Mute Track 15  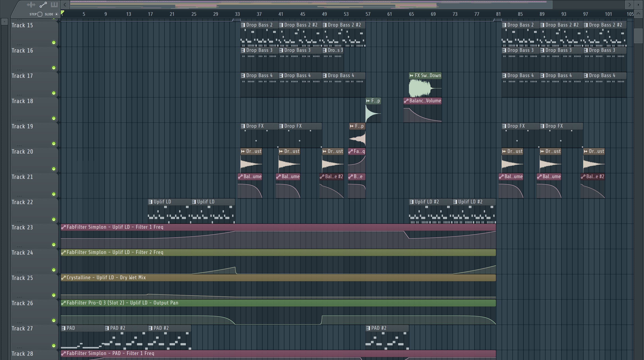53,43
